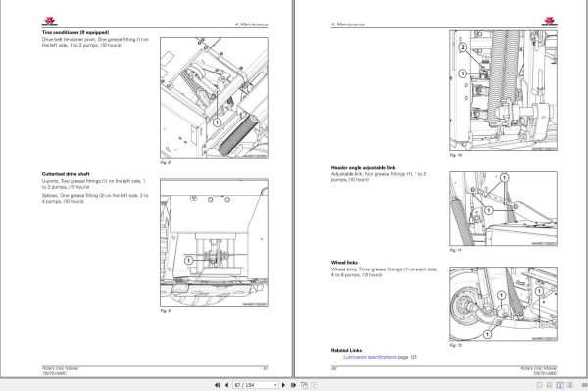
Task: Go to the next page
Action: click(x=283, y=385)
